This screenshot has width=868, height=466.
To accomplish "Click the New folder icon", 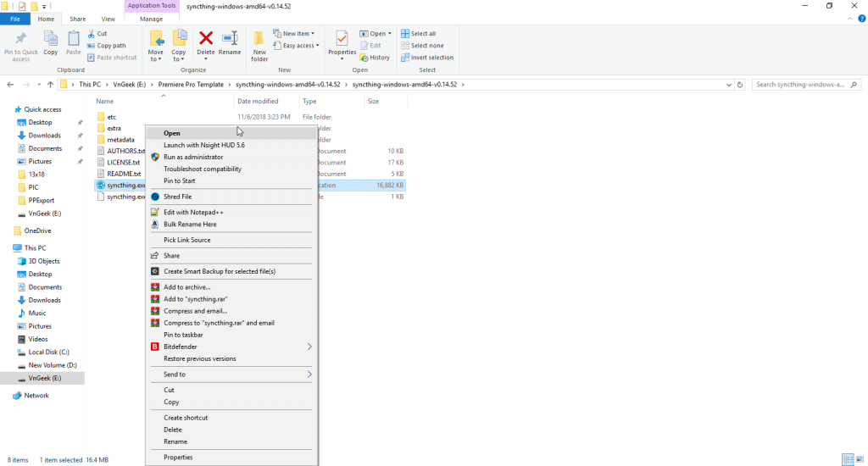I will [259, 39].
